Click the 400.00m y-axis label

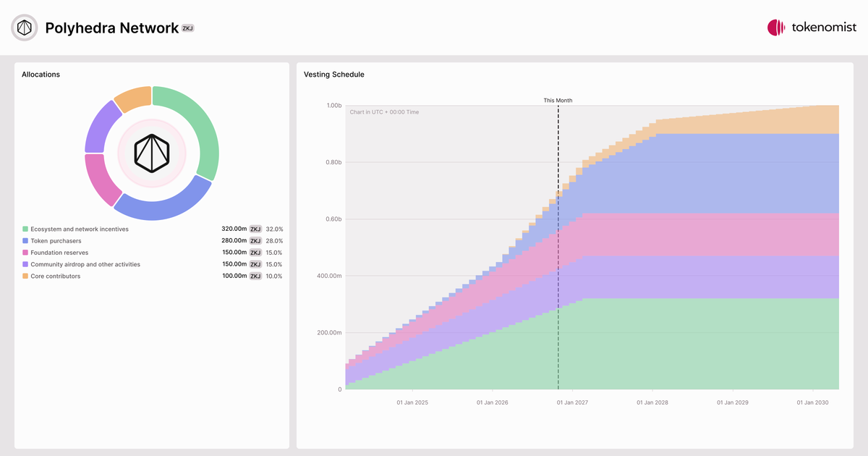(330, 276)
